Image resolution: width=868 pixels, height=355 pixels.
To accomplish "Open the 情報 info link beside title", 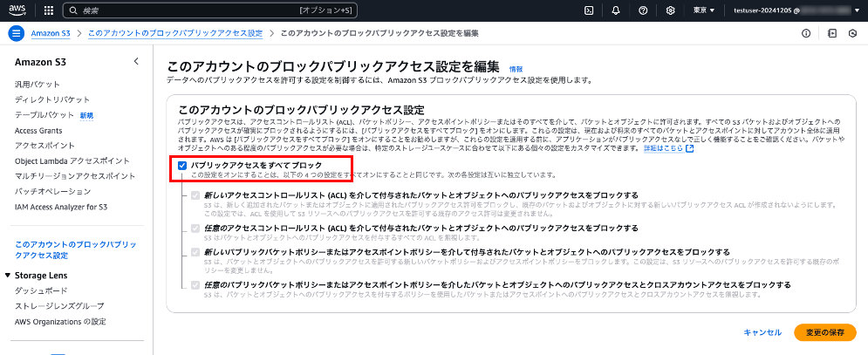I will (516, 69).
